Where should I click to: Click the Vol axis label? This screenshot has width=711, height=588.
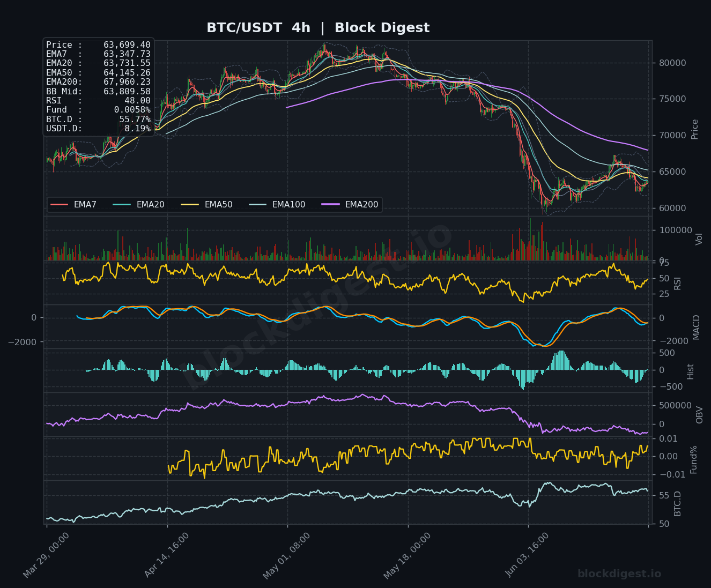click(x=699, y=239)
